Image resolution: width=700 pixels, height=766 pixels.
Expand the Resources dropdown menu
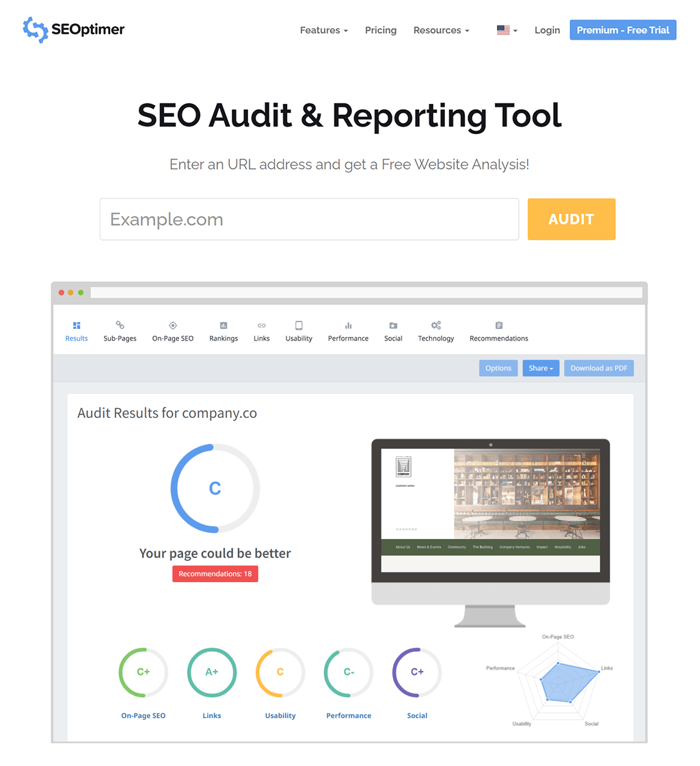coord(442,30)
